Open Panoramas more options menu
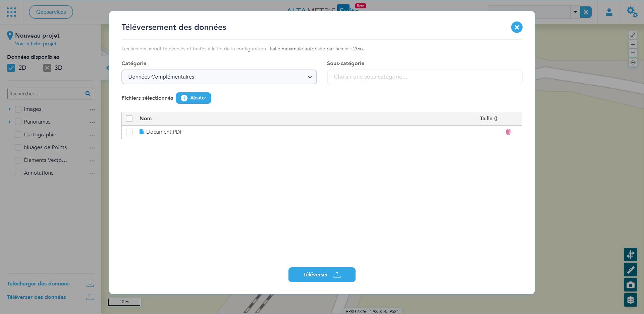Image resolution: width=644 pixels, height=314 pixels. [x=92, y=123]
